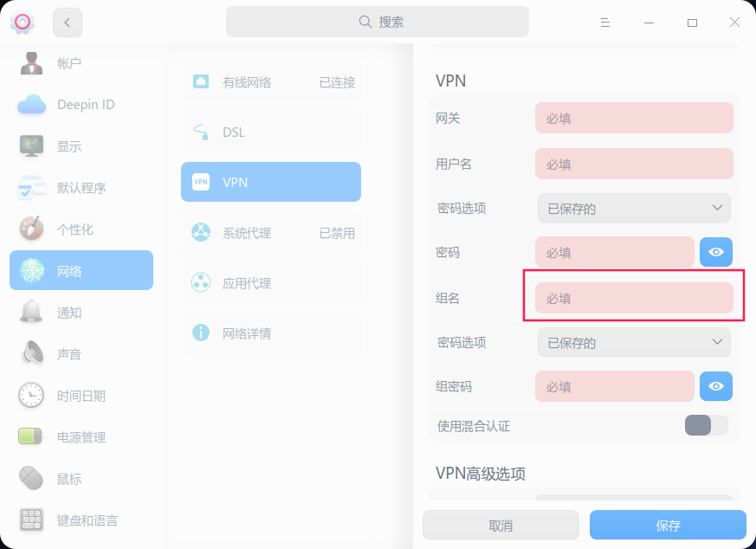Click the 保存 save button
The height and width of the screenshot is (549, 756).
pos(668,526)
